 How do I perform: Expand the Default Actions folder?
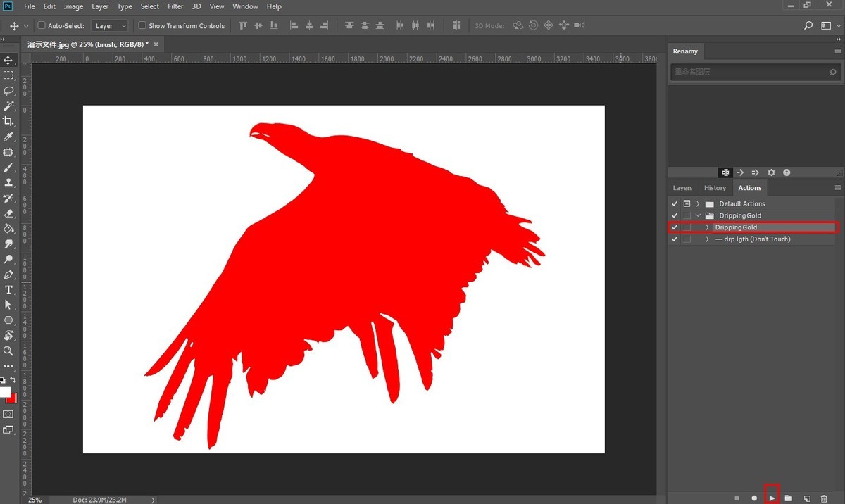(x=697, y=204)
